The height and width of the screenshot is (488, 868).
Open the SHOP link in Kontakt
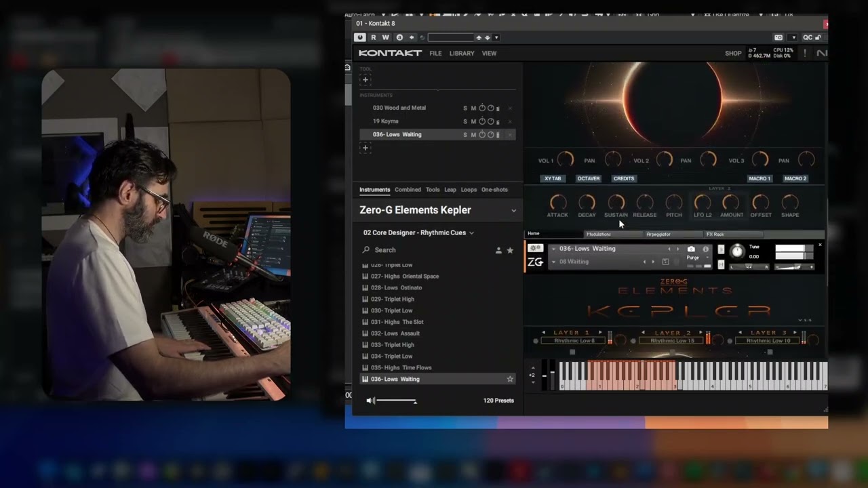pos(733,53)
